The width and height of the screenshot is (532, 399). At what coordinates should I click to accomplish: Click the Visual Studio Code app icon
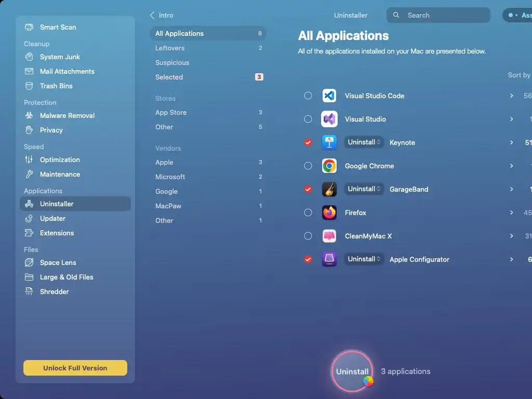tap(329, 96)
